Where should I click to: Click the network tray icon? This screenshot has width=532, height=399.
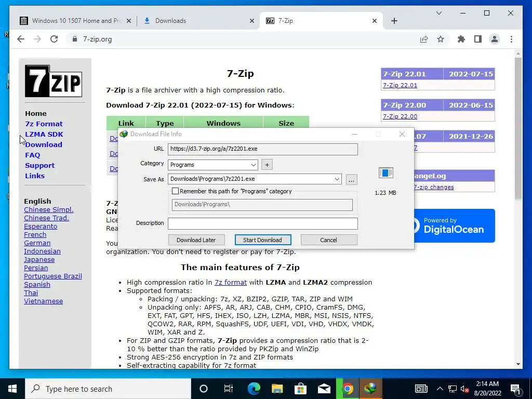coord(453,389)
